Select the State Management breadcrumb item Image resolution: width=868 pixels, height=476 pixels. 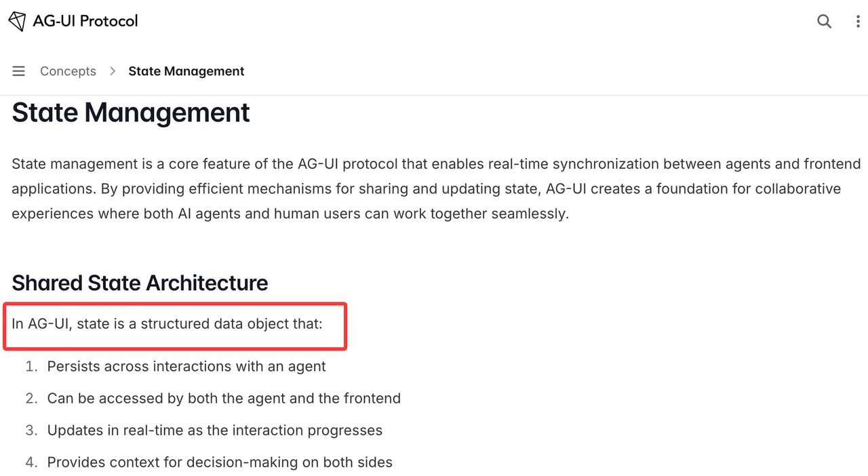186,71
